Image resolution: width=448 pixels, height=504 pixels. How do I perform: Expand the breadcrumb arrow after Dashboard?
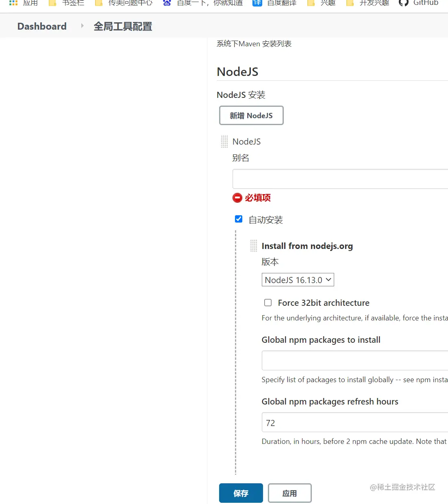[x=82, y=26]
